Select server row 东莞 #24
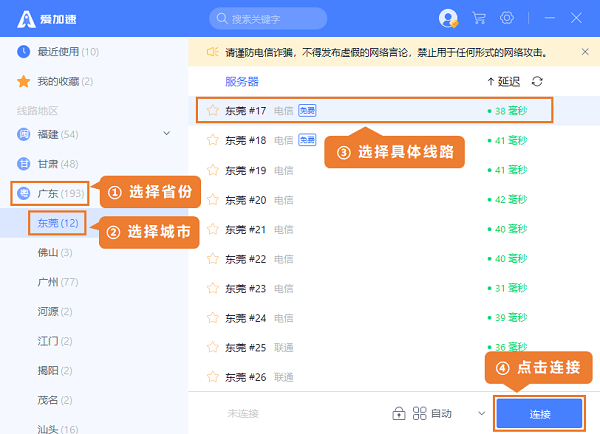The width and height of the screenshot is (600, 434). [x=394, y=318]
